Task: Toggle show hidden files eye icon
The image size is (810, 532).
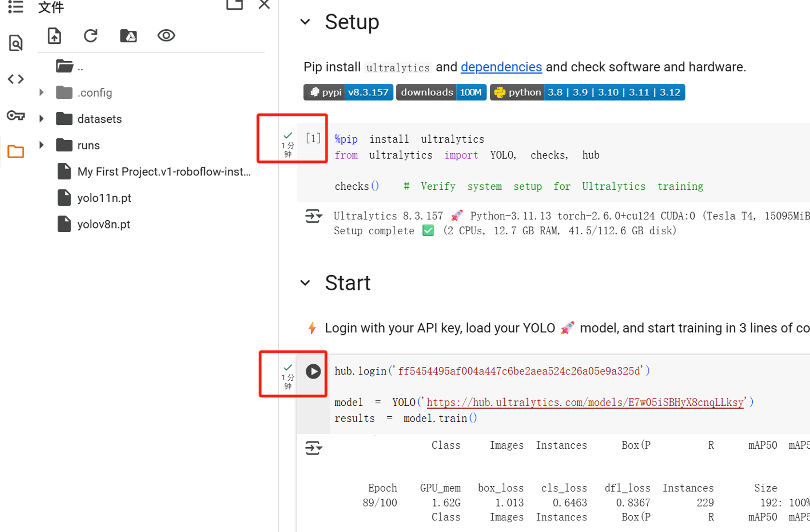Action: tap(166, 36)
